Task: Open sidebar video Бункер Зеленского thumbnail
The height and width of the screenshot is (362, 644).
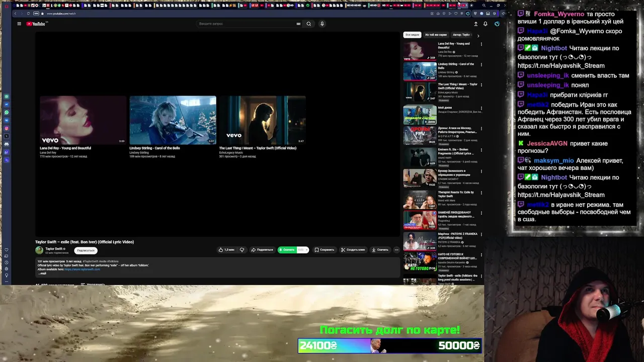Action: point(420,178)
